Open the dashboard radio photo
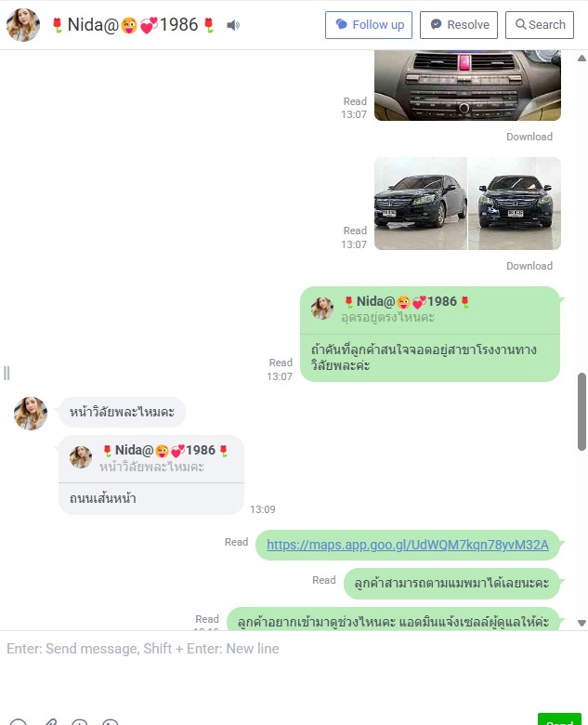The width and height of the screenshot is (588, 725). pyautogui.click(x=467, y=86)
